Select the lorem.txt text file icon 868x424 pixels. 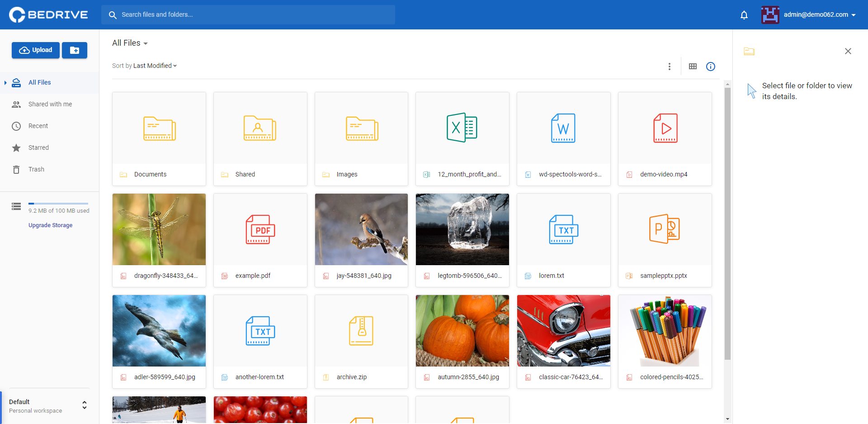563,229
